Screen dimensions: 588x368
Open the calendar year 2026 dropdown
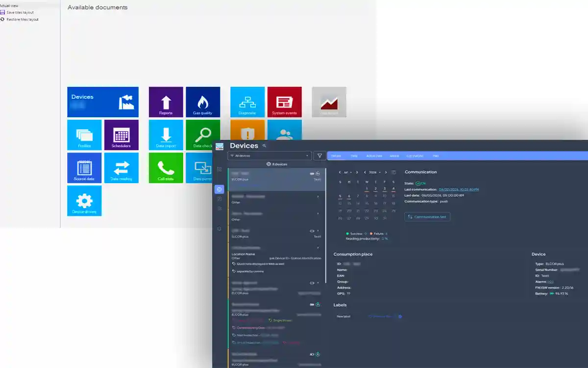(375, 172)
